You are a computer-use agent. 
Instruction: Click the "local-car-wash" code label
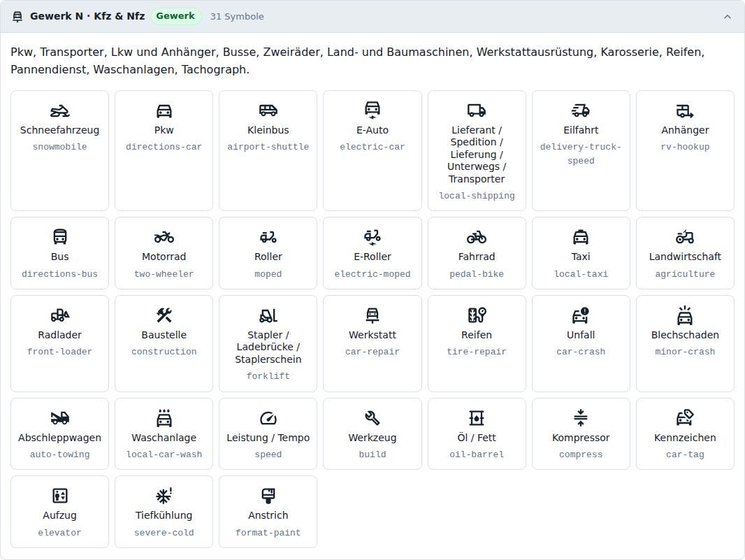pyautogui.click(x=164, y=454)
